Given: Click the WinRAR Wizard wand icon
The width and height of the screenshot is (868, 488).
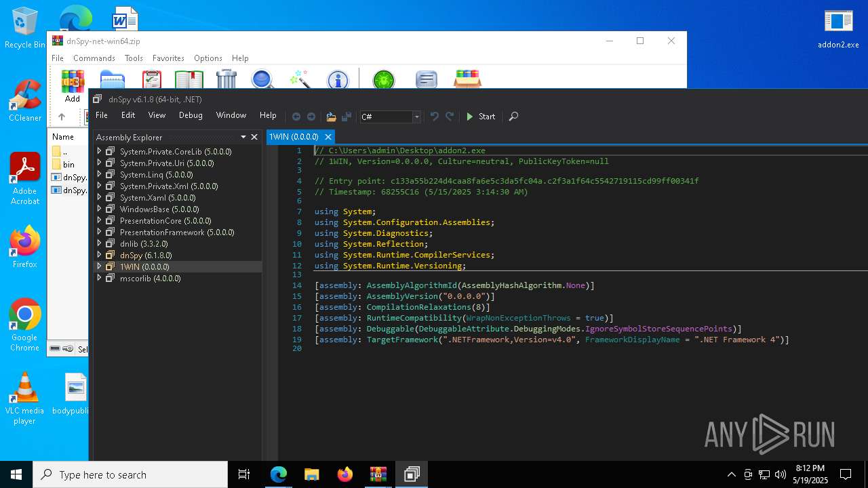Looking at the screenshot, I should 300,79.
